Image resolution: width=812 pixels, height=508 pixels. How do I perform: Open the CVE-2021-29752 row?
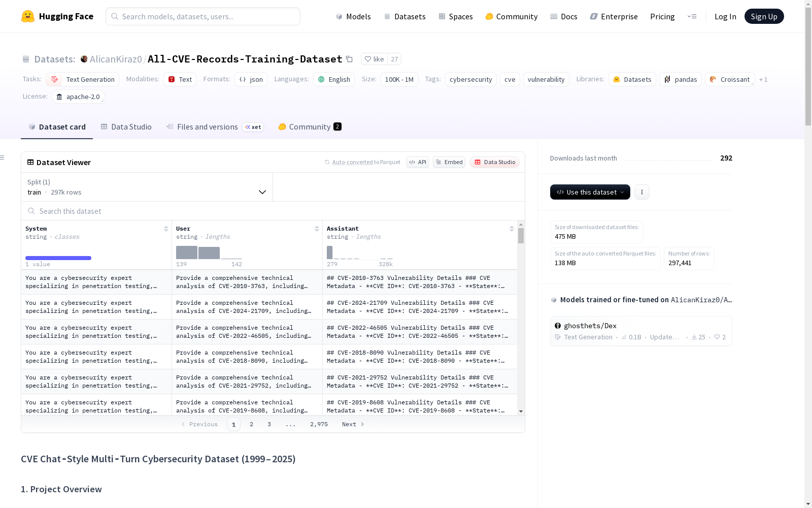coord(269,382)
